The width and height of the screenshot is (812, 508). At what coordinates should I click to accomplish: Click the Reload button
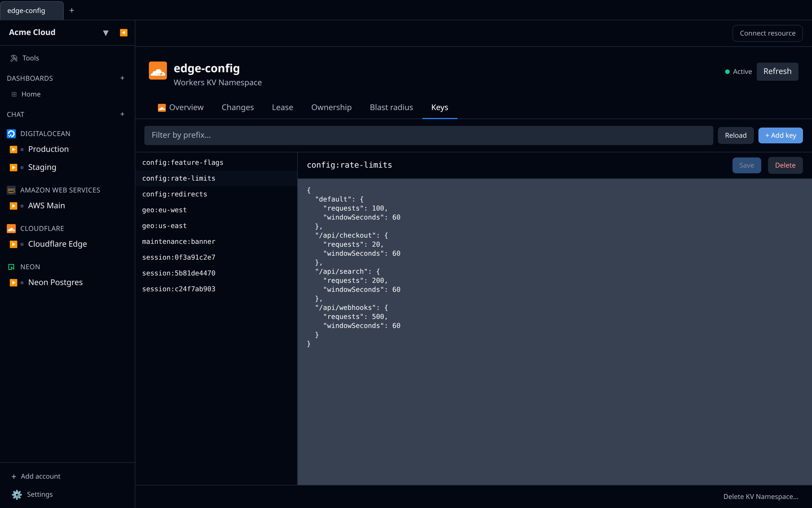[736, 135]
